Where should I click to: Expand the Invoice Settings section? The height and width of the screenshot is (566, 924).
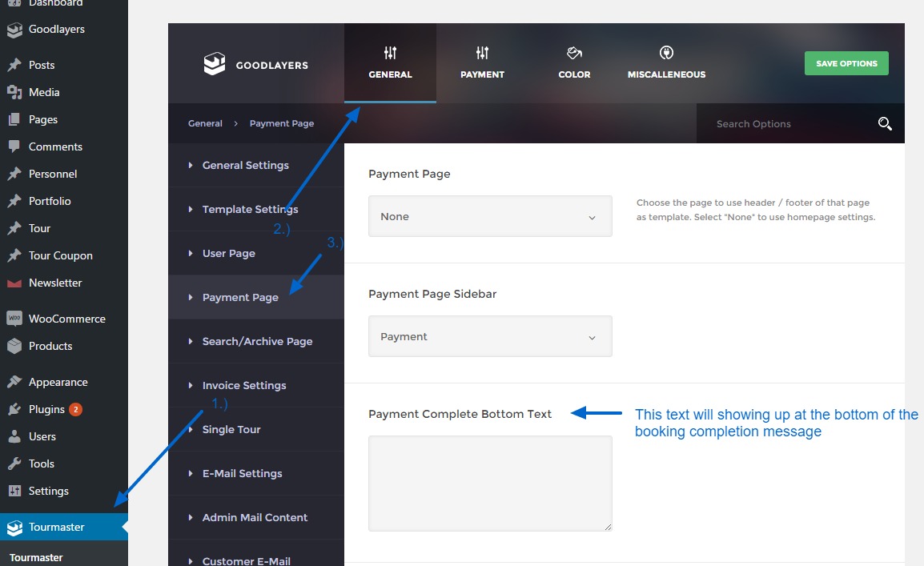[244, 385]
